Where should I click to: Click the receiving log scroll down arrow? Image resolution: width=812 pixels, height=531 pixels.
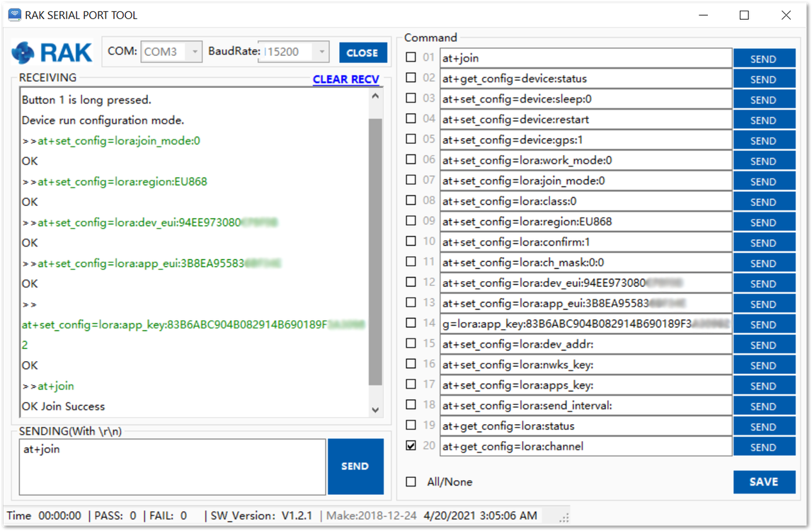pyautogui.click(x=375, y=410)
